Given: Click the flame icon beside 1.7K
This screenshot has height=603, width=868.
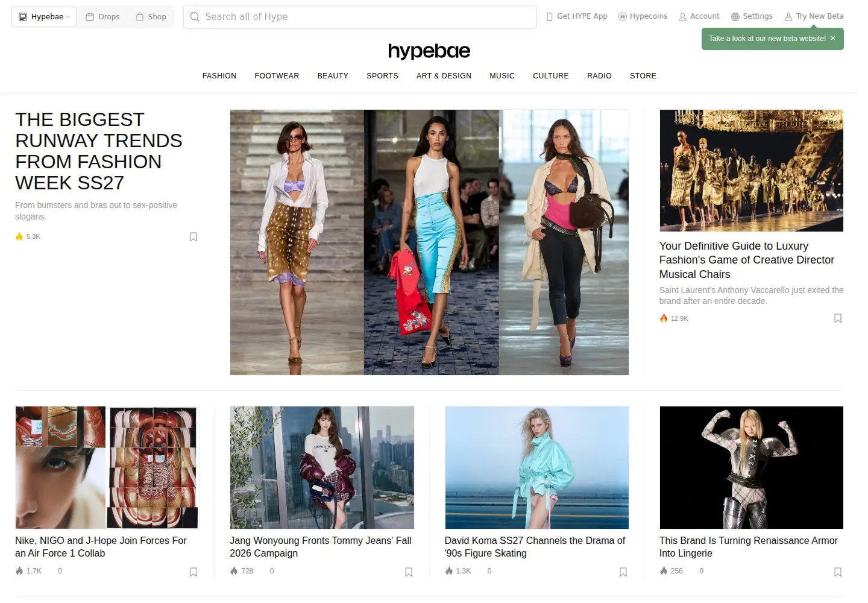Looking at the screenshot, I should pyautogui.click(x=19, y=571).
